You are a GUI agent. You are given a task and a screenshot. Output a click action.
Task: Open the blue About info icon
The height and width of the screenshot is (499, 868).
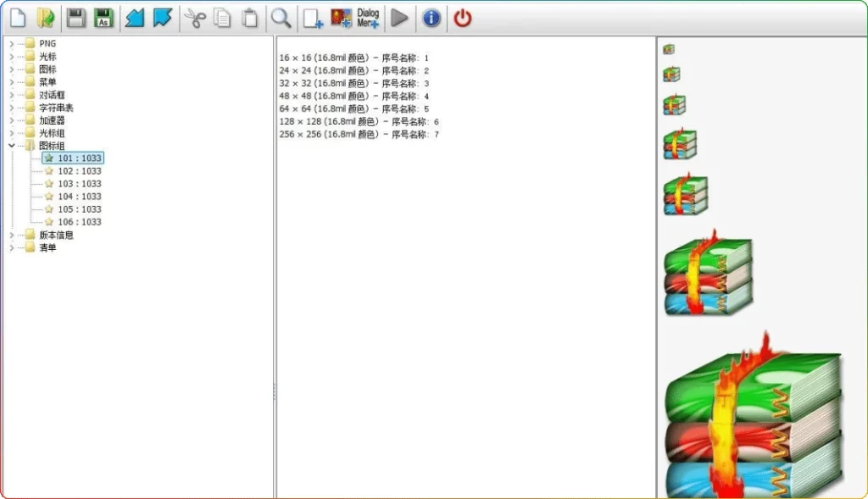(x=431, y=18)
